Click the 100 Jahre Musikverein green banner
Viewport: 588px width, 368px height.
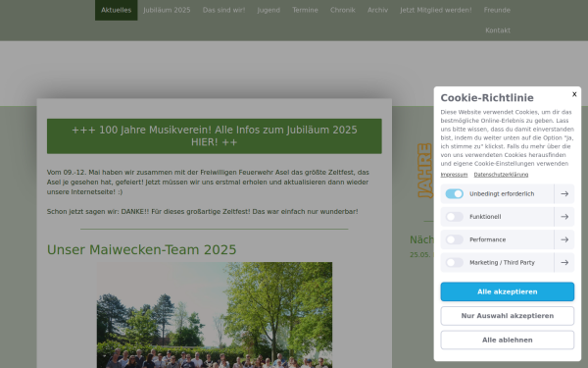pyautogui.click(x=214, y=136)
